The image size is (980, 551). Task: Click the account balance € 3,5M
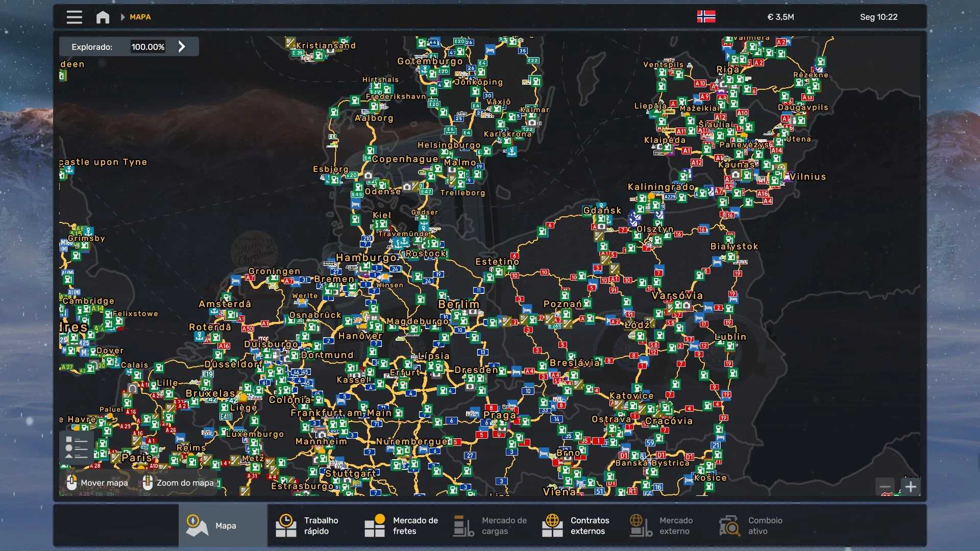tap(780, 17)
